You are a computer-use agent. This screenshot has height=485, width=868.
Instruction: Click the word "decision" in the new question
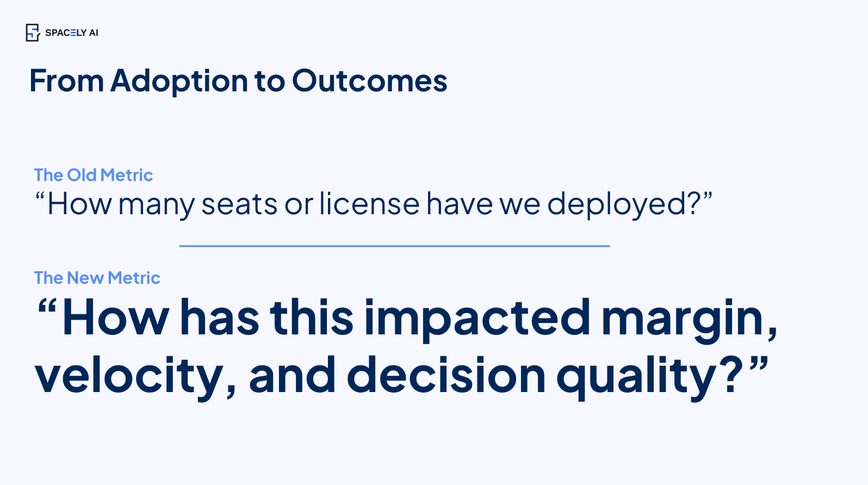[x=446, y=375]
